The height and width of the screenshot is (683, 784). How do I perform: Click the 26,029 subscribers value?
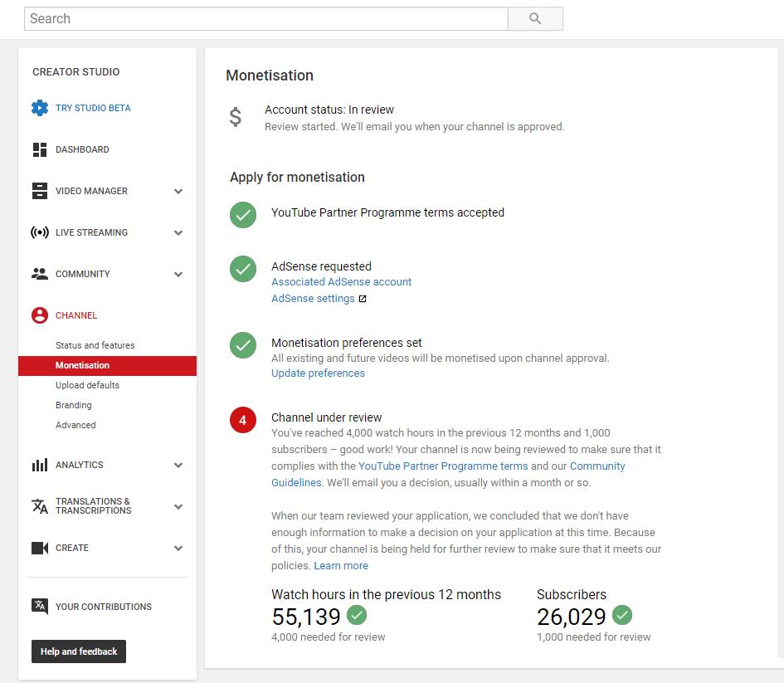[x=572, y=617]
